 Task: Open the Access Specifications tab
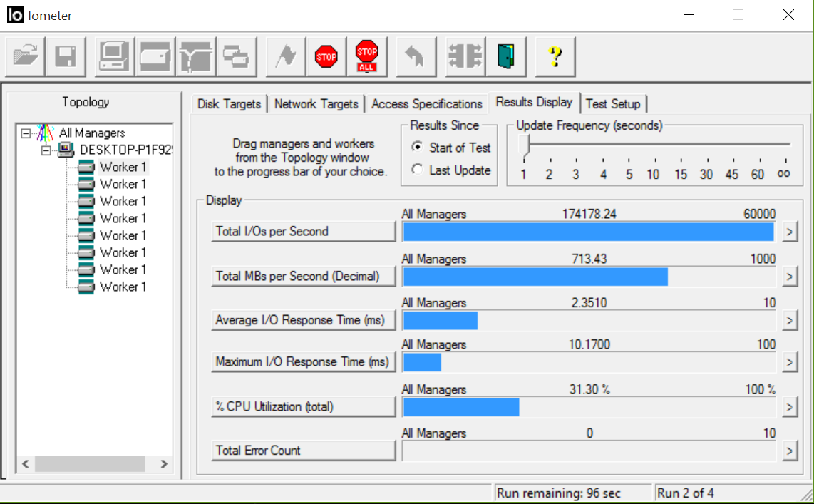tap(426, 104)
